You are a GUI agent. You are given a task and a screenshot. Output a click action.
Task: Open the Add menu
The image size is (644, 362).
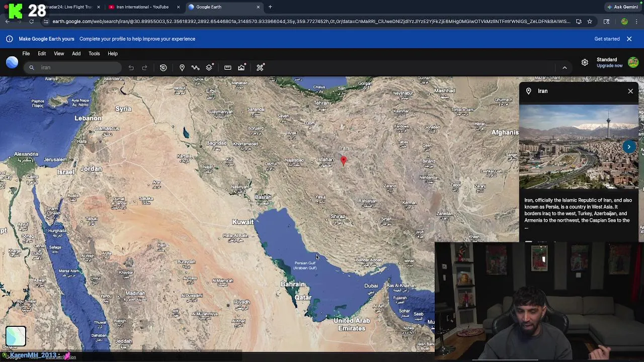point(76,53)
